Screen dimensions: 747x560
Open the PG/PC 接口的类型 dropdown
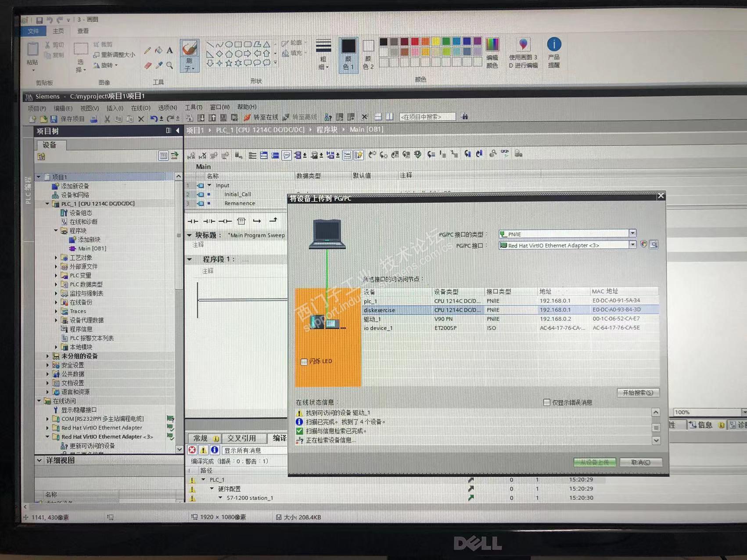tap(632, 233)
